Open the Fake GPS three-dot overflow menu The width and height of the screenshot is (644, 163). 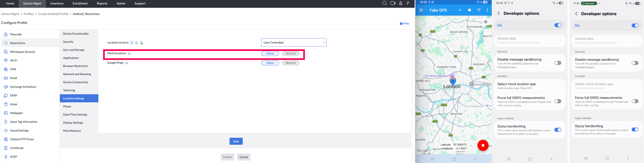(487, 10)
